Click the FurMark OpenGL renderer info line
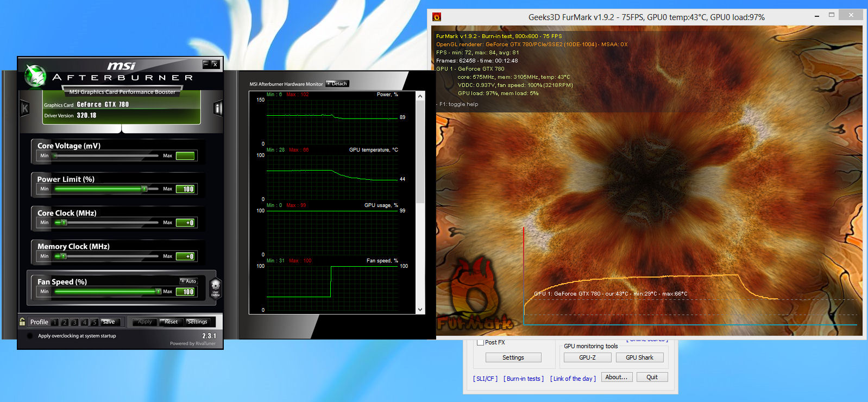Viewport: 868px width, 402px height. (532, 45)
